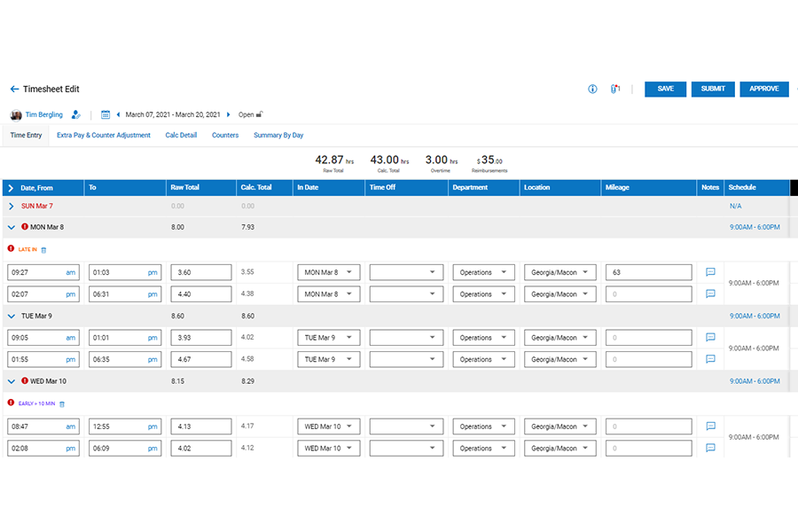
Task: Open the Georgia/Macon location dropdown for 09:05 entry
Action: (x=559, y=338)
